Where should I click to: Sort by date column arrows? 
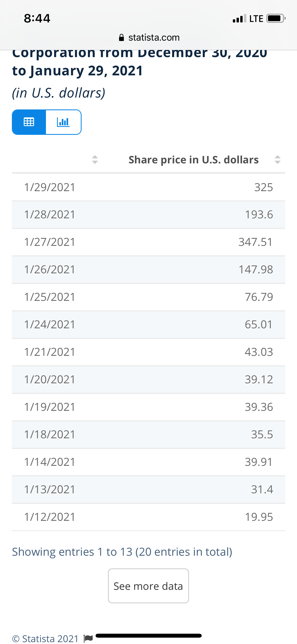pyautogui.click(x=95, y=160)
